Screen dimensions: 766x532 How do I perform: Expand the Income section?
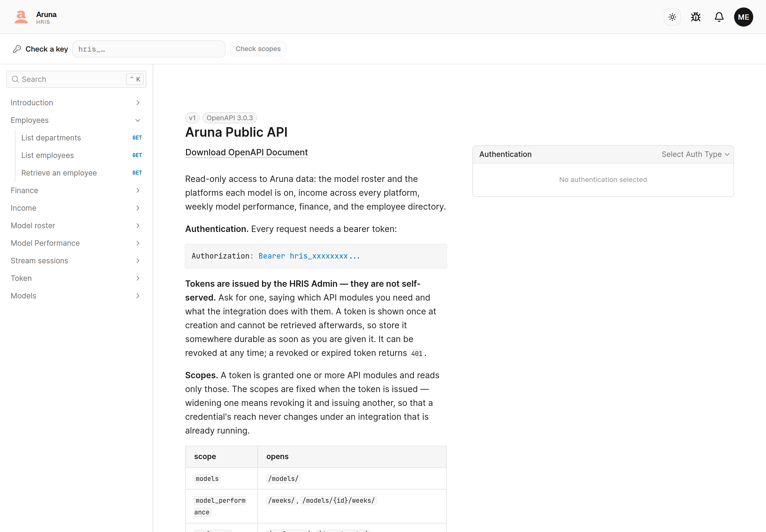(76, 208)
